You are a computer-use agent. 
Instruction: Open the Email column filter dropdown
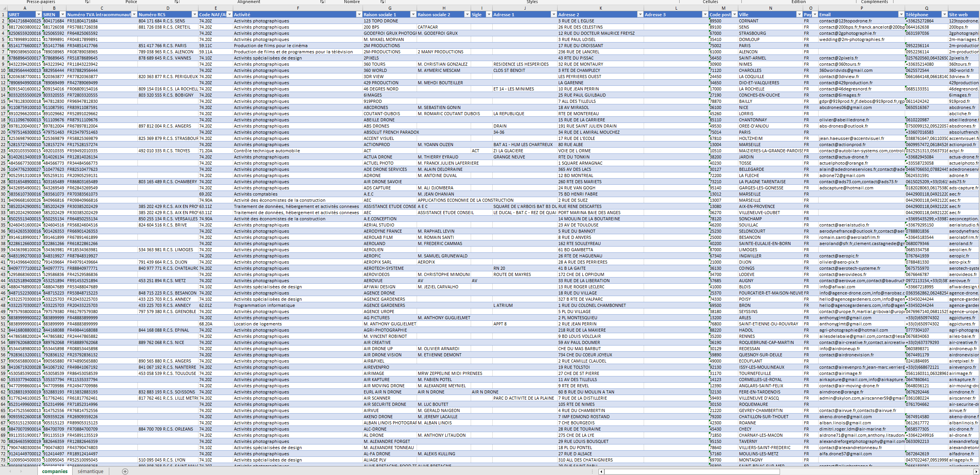pyautogui.click(x=901, y=15)
